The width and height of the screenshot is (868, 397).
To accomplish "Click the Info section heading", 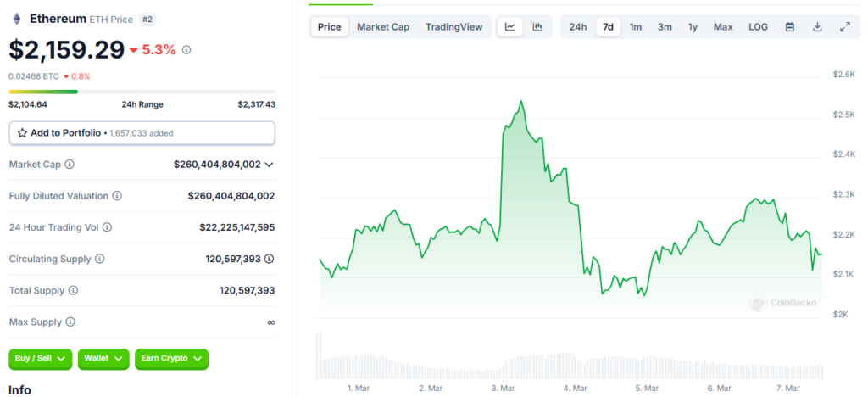I will point(20,390).
